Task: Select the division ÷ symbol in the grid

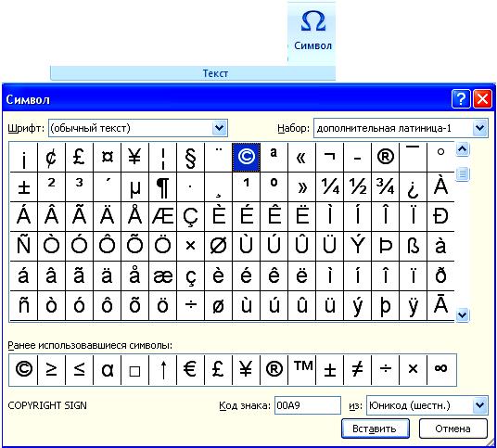Action: (190, 306)
